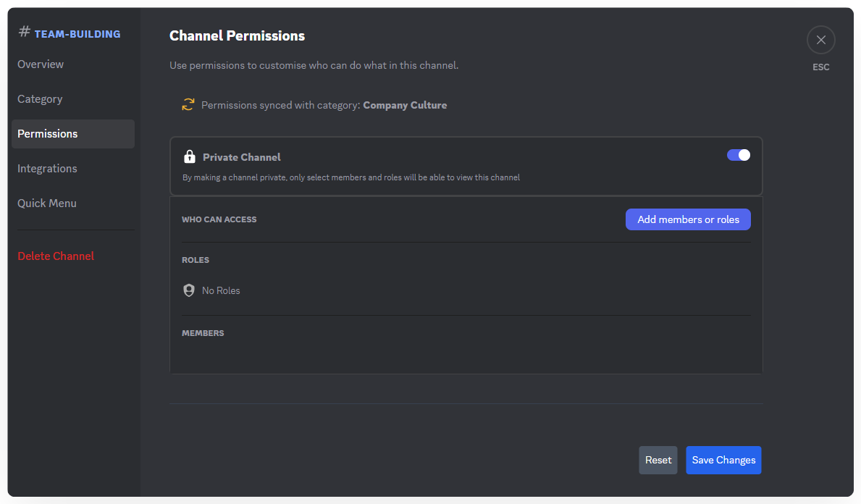Viewport: 861px width, 504px height.
Task: Switch to the Quick Menu page
Action: tap(47, 203)
